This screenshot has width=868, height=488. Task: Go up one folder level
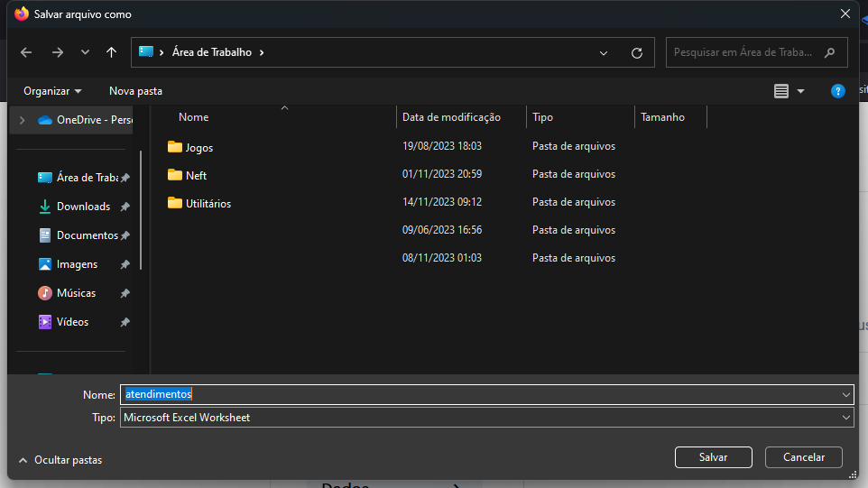112,52
